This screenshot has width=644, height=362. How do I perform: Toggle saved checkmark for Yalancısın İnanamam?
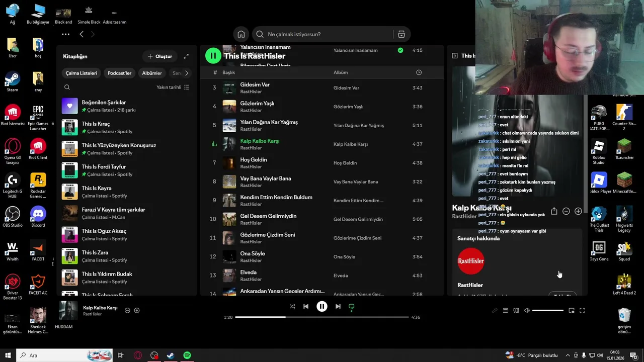[400, 50]
